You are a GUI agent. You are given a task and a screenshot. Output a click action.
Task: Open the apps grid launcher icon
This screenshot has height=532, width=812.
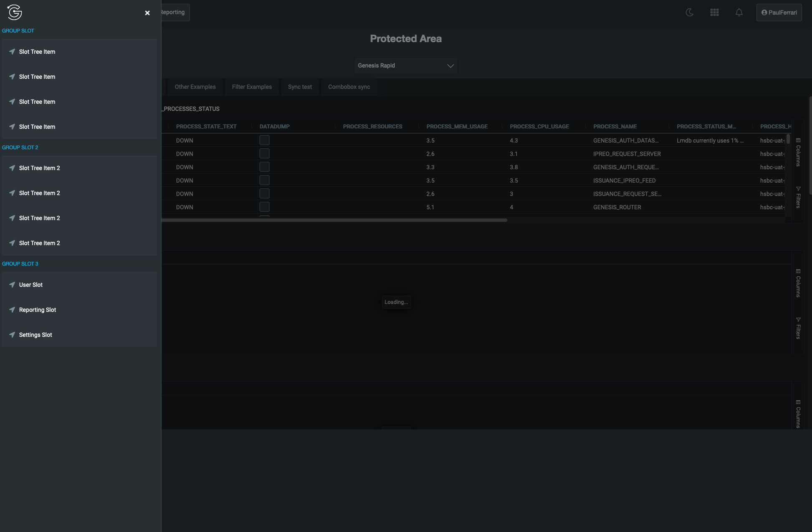pyautogui.click(x=714, y=13)
